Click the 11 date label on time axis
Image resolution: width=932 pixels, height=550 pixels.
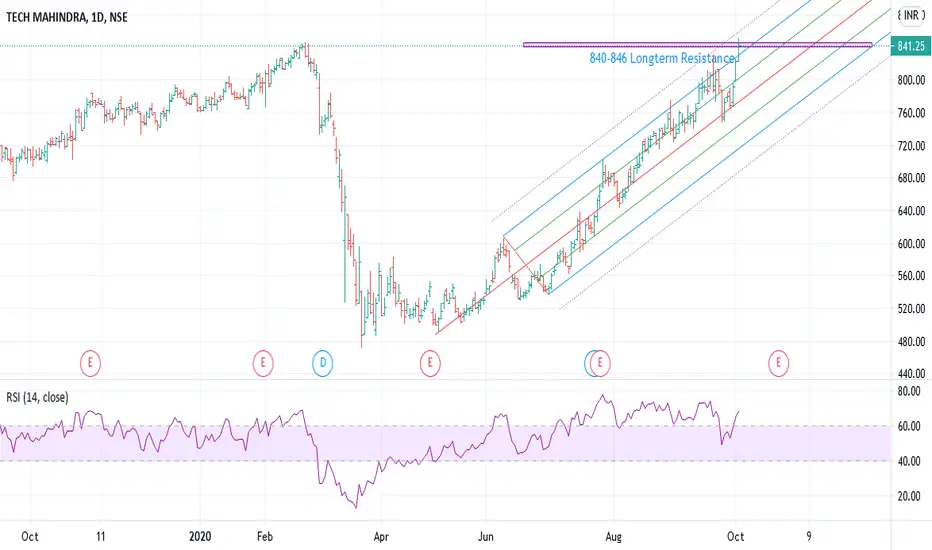pos(100,536)
